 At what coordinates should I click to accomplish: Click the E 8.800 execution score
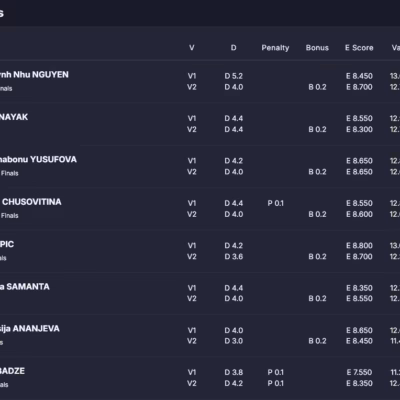point(359,246)
